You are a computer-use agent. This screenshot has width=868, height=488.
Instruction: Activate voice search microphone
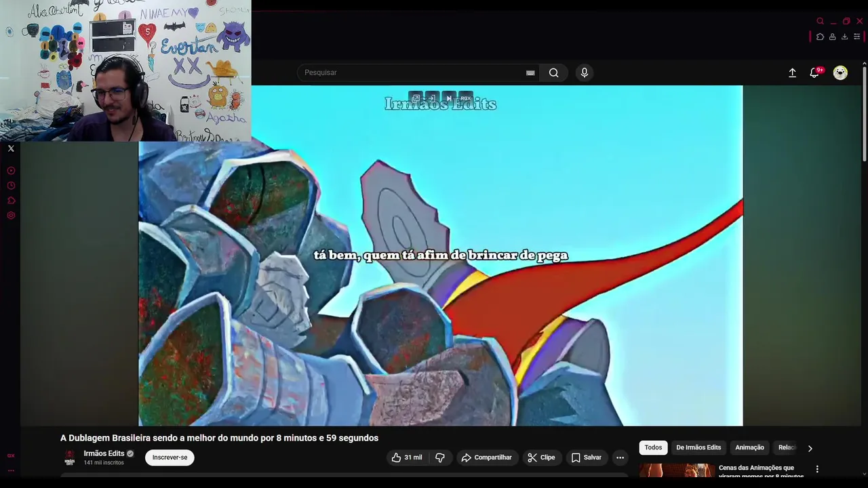point(585,73)
